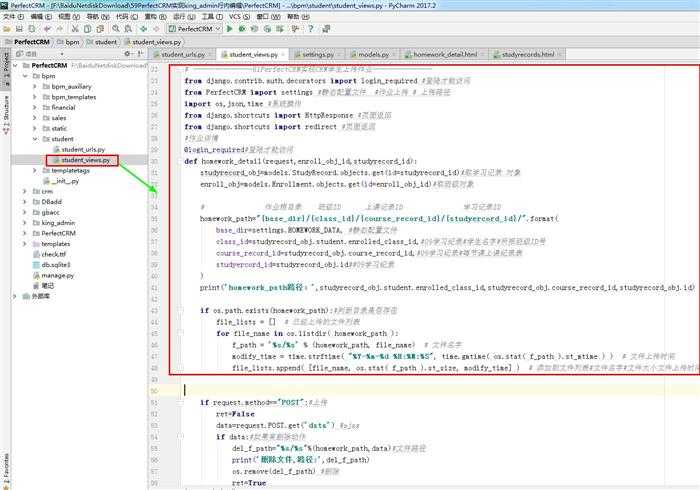
Task: Click the Copy toolbar icon
Action: tap(88, 29)
